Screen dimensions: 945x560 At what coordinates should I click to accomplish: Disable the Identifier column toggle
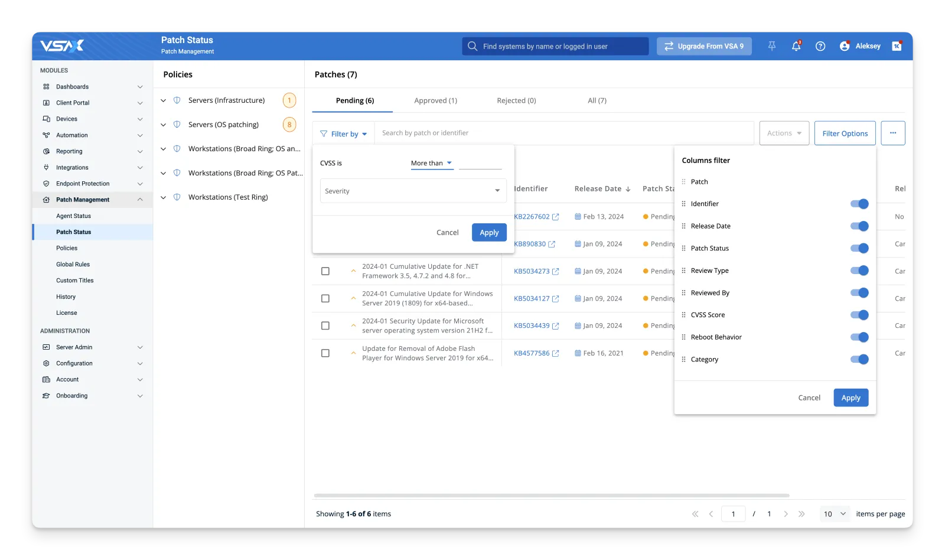[x=859, y=204]
